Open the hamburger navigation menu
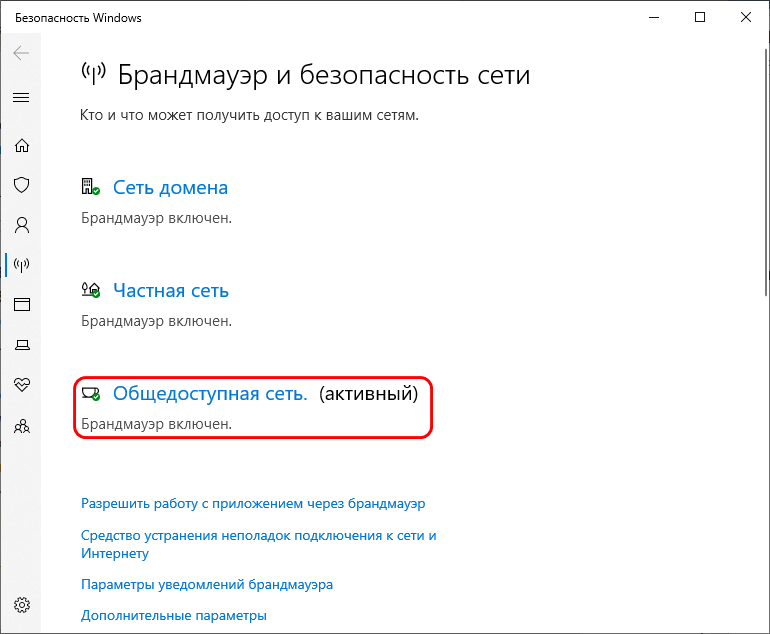Viewport: 770px width, 634px height. pyautogui.click(x=21, y=97)
